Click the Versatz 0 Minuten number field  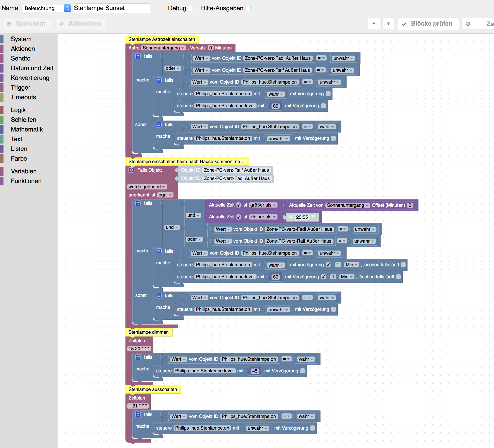[211, 48]
